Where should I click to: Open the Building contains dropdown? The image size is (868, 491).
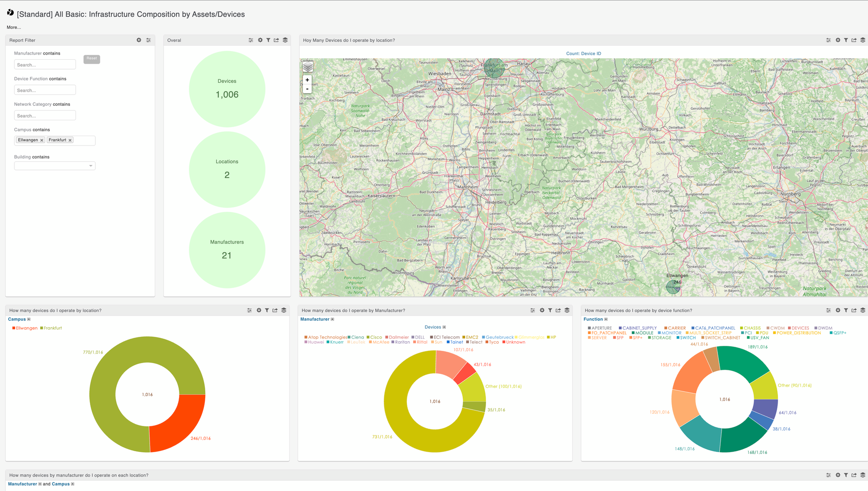pos(55,166)
